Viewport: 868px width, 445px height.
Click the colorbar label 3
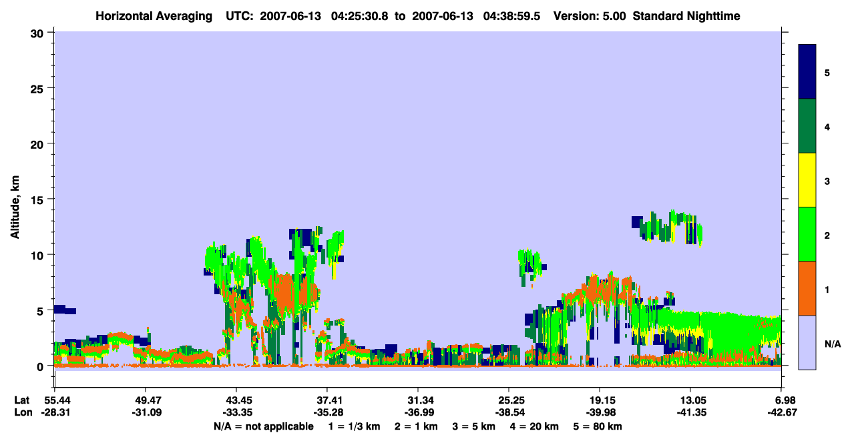pos(827,181)
